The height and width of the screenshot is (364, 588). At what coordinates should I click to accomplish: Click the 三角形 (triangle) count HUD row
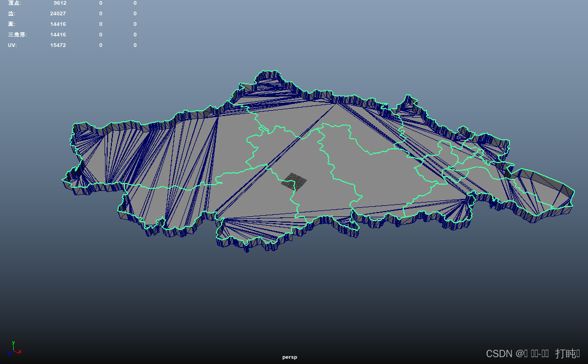pyautogui.click(x=17, y=34)
